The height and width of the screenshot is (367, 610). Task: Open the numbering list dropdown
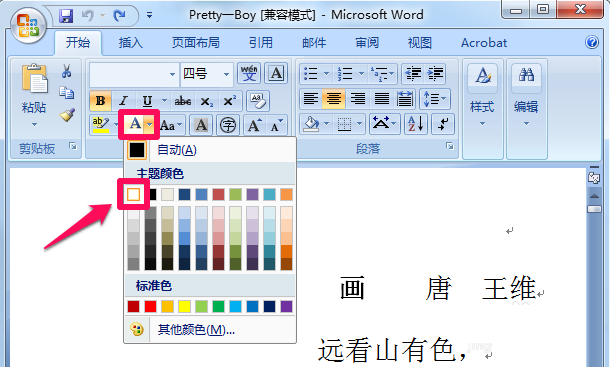point(361,73)
